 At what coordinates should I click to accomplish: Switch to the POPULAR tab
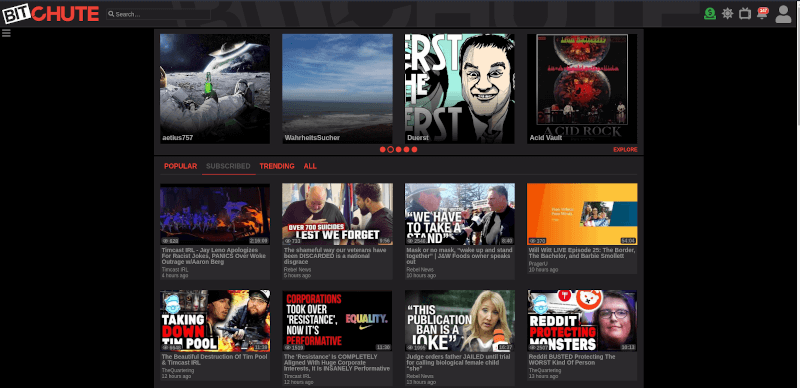(x=181, y=166)
